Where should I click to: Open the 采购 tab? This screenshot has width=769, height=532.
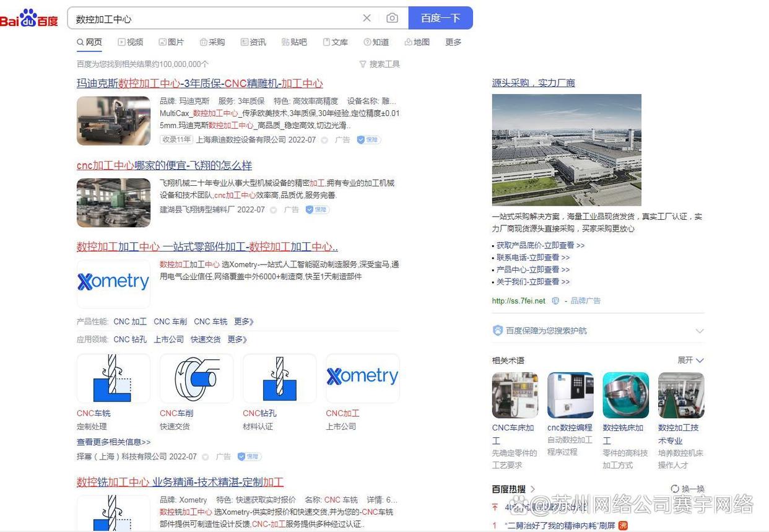click(212, 42)
